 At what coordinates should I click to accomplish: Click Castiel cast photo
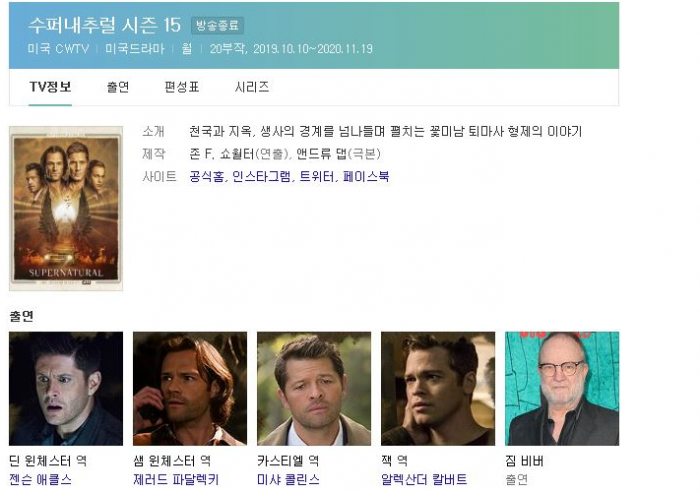pos(314,389)
